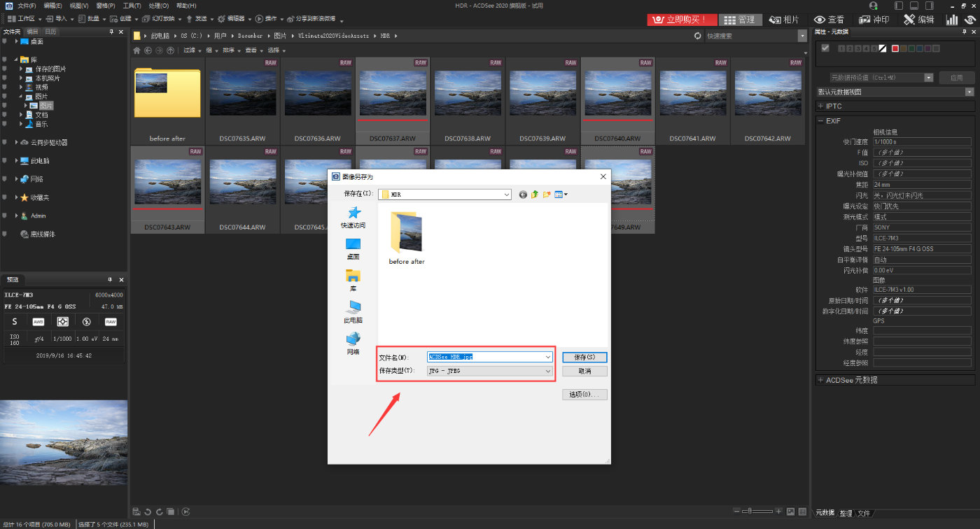
Task: Open the histogram (bar chart) mode icon
Action: point(952,20)
